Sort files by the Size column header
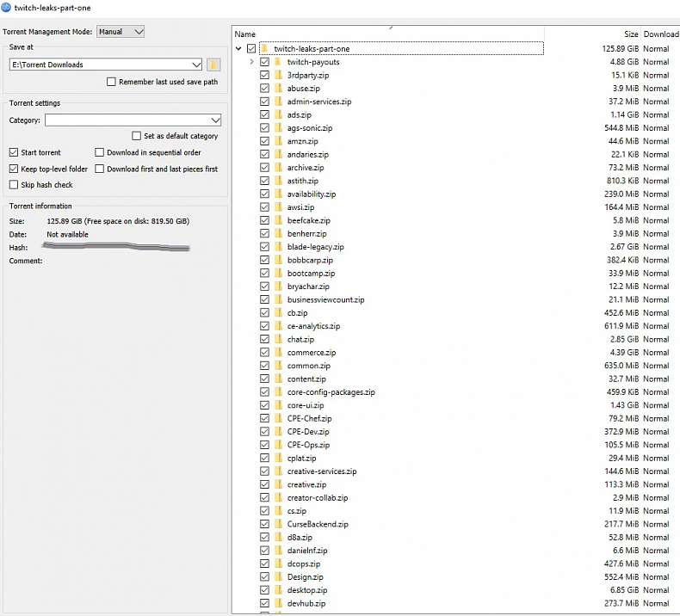The height and width of the screenshot is (616, 680). click(x=631, y=34)
